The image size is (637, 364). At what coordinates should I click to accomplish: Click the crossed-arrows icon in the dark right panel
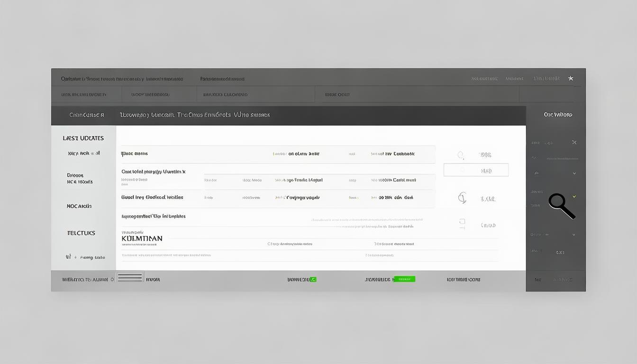574,142
